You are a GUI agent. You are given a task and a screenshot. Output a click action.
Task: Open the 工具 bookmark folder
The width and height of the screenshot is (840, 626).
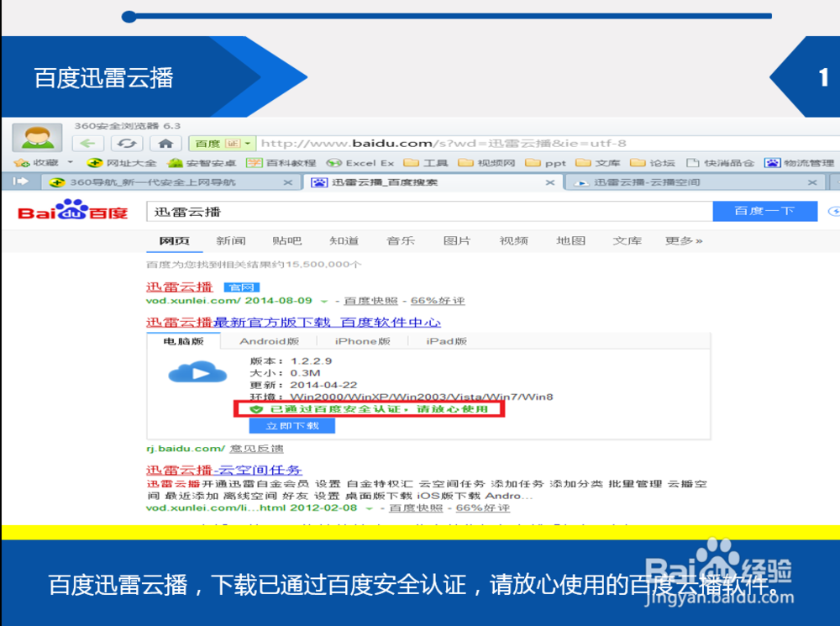coord(426,162)
